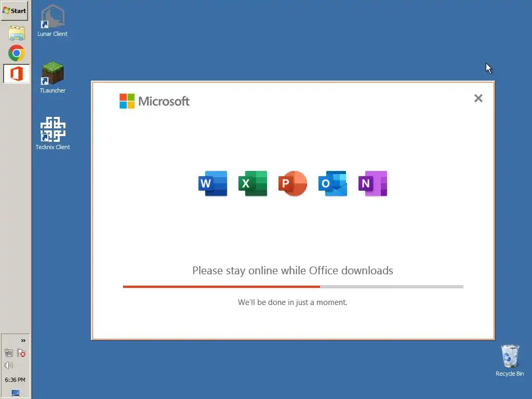Click the Outlook icon in the installer
The height and width of the screenshot is (399, 532).
tap(333, 183)
